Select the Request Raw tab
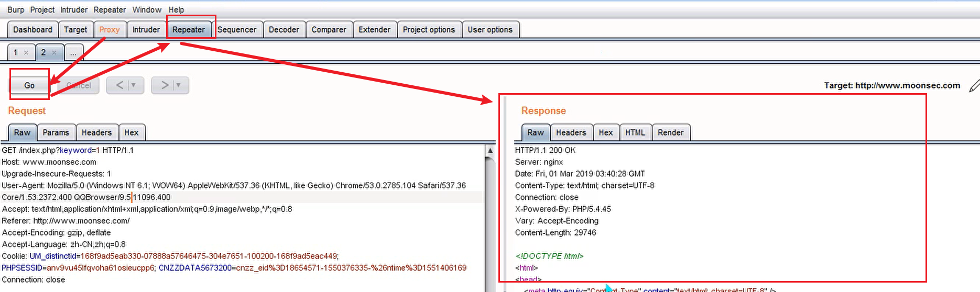980x292 pixels. [22, 132]
